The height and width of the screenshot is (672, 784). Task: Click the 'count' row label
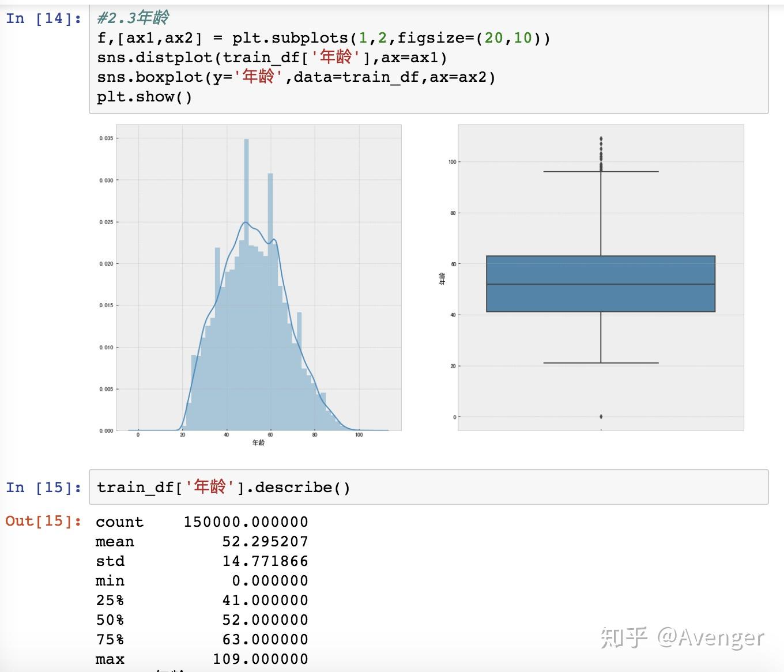point(119,522)
